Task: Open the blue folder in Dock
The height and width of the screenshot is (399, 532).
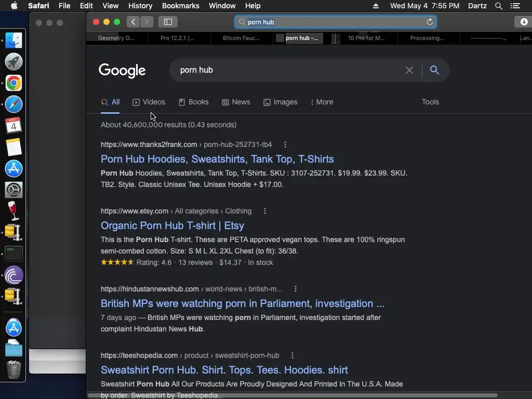Action: (x=14, y=349)
